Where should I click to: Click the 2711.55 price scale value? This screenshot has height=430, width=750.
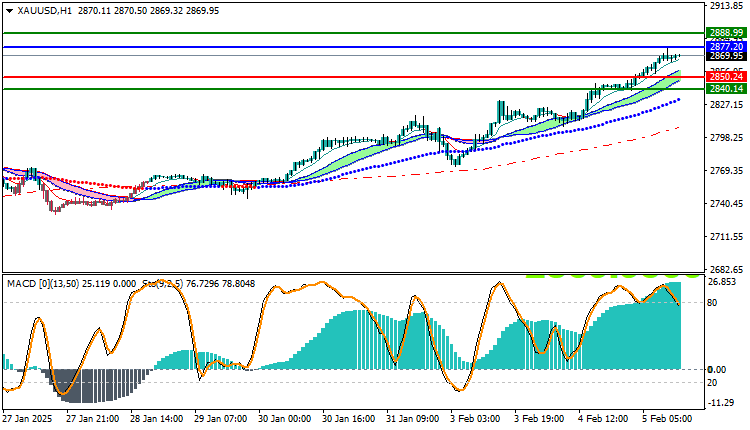727,237
